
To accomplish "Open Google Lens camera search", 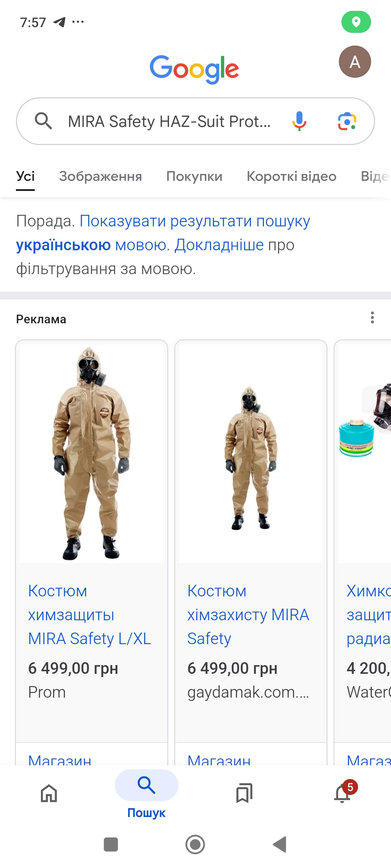I will 347,121.
